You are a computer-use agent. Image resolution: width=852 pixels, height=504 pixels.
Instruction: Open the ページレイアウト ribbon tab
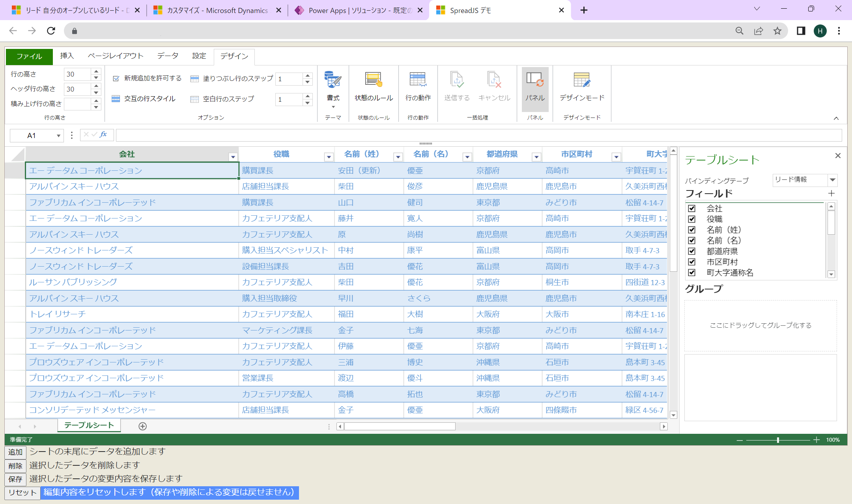(116, 56)
